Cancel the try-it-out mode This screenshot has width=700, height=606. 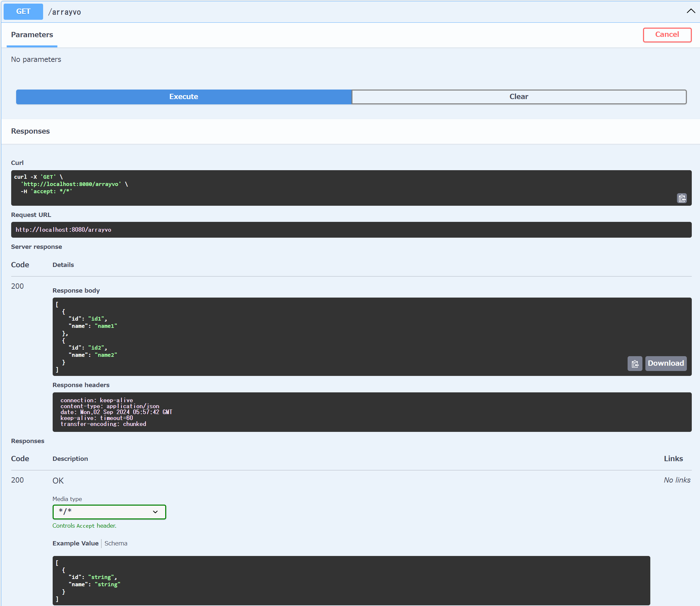pyautogui.click(x=666, y=35)
